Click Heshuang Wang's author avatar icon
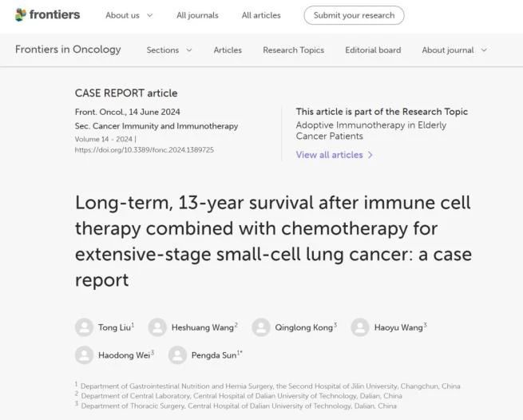 pos(157,327)
